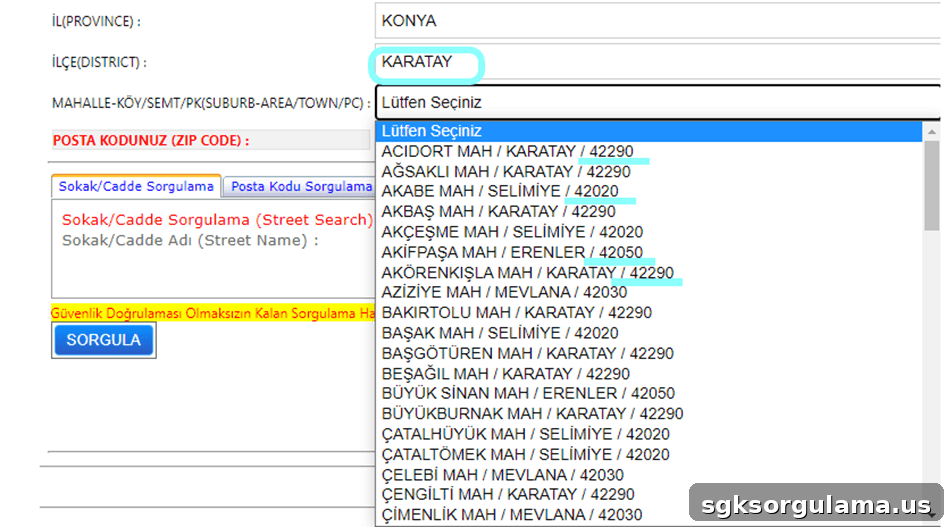Click ÇİMENLİK MAH / MEVLANA / 42030
This screenshot has height=527, width=945.
[649, 515]
